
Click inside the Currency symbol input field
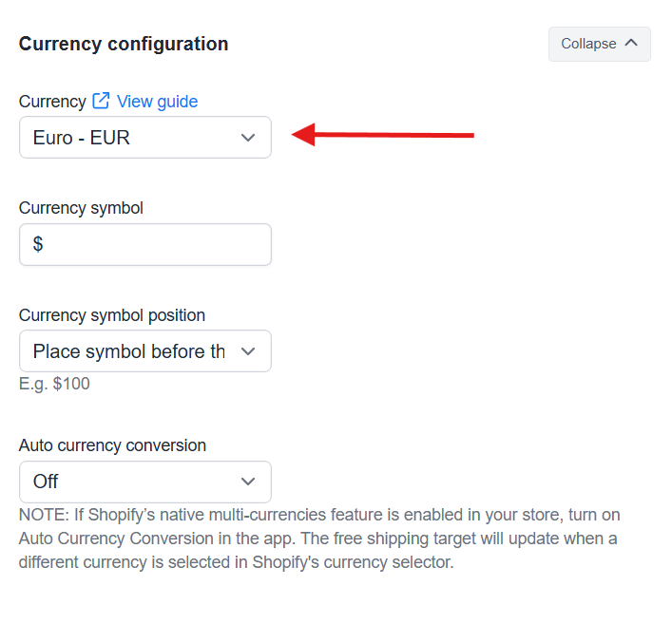pos(145,244)
